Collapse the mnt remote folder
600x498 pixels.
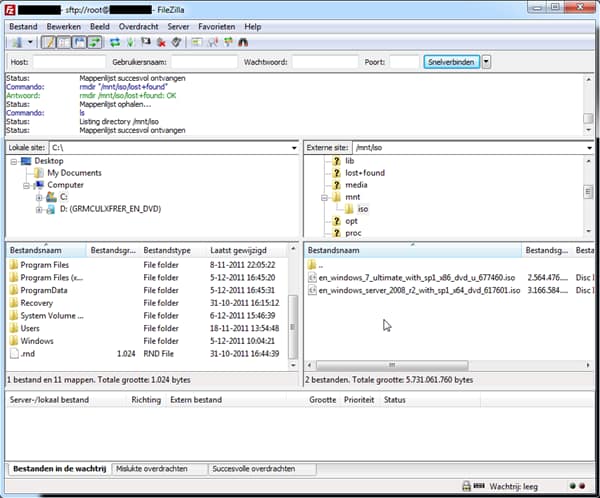click(324, 198)
